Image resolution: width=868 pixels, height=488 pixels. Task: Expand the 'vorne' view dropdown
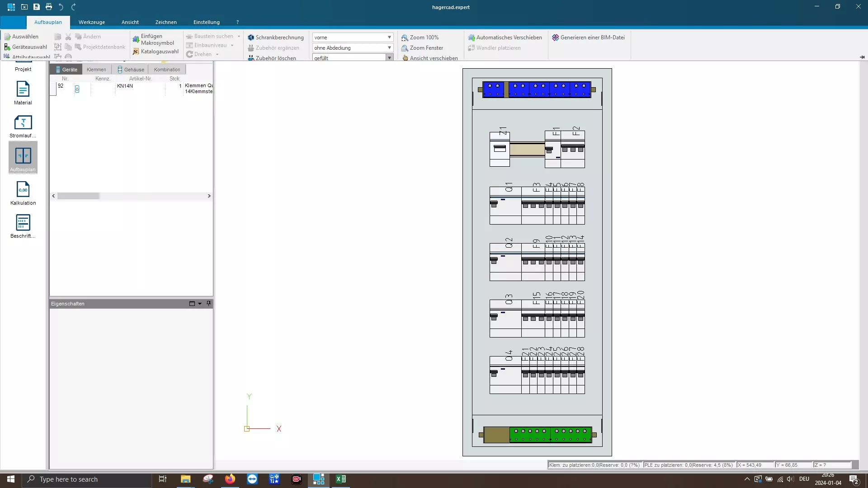pos(389,38)
